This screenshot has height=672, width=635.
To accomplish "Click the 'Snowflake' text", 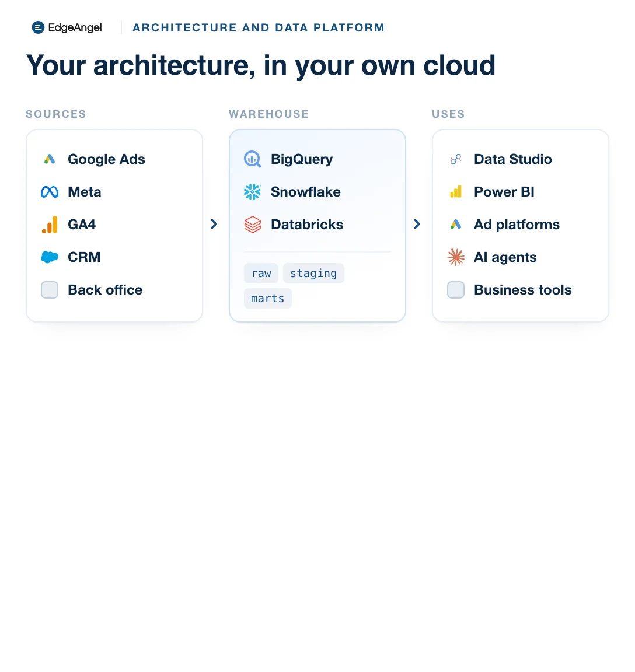I will click(x=306, y=192).
